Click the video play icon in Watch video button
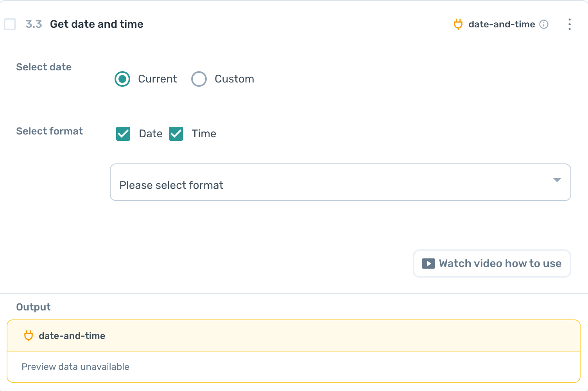 [x=428, y=264]
